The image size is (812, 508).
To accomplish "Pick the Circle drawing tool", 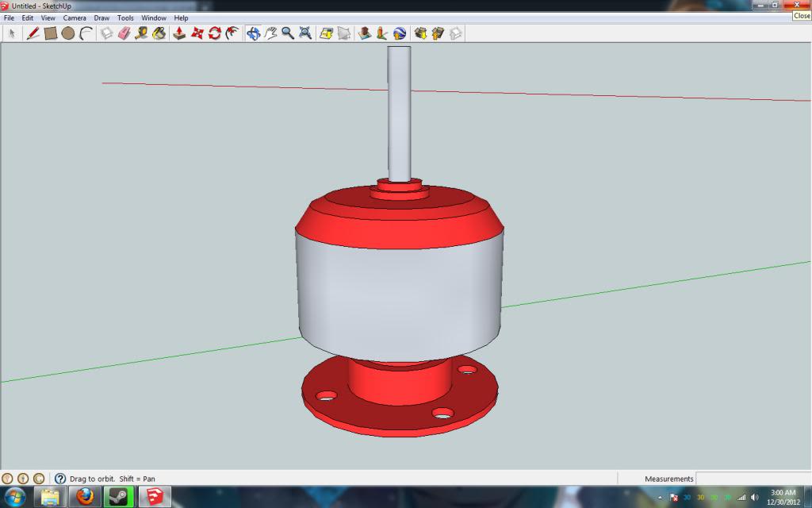I will point(68,33).
